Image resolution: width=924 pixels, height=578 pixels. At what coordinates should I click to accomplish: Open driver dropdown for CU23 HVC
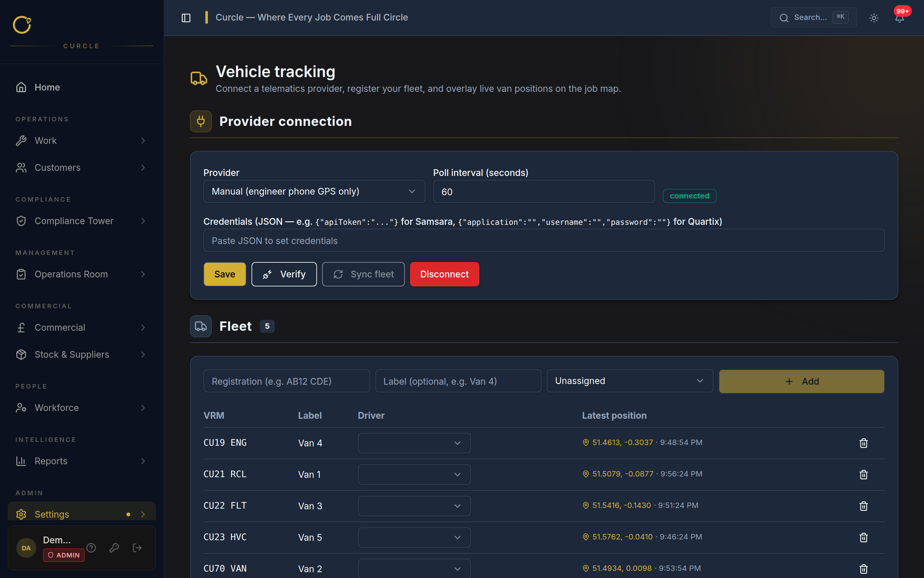point(414,538)
